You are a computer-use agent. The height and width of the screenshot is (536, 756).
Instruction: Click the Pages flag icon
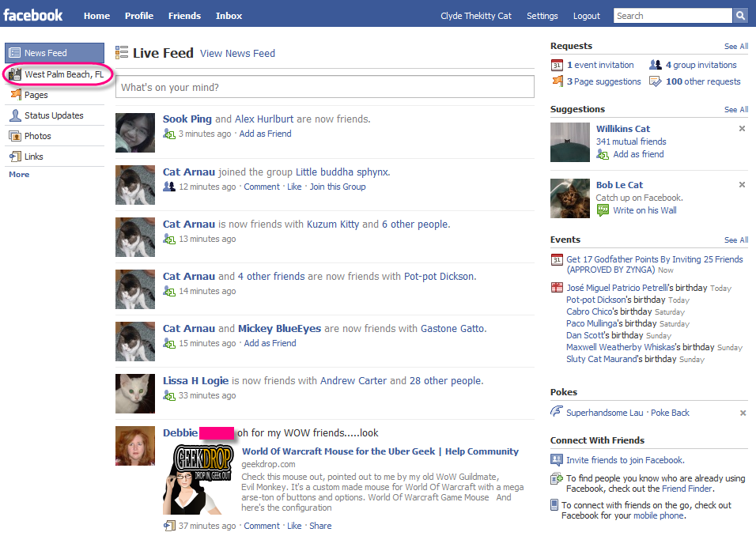(x=16, y=95)
